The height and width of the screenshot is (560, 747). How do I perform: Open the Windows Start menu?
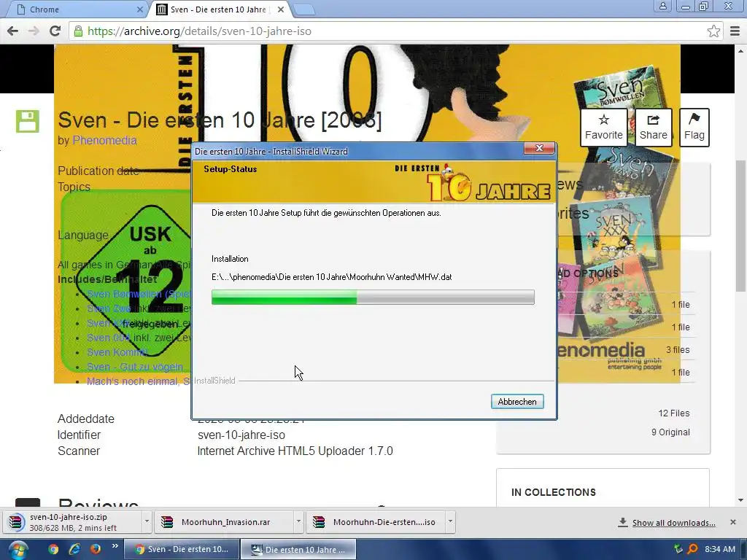[x=18, y=550]
